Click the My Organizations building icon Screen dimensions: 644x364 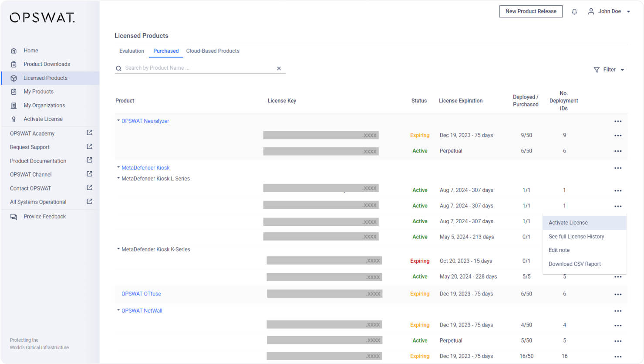[14, 105]
